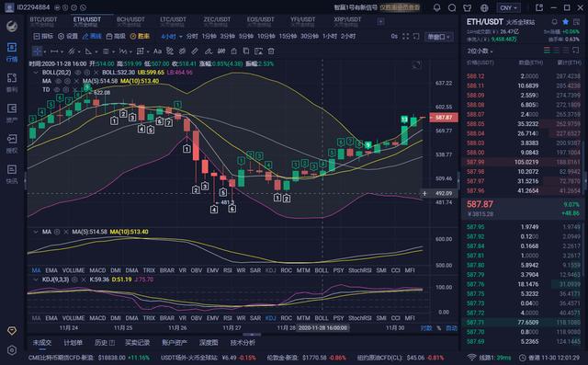
Task: Open the 未成交 orders tab
Action: [42, 343]
